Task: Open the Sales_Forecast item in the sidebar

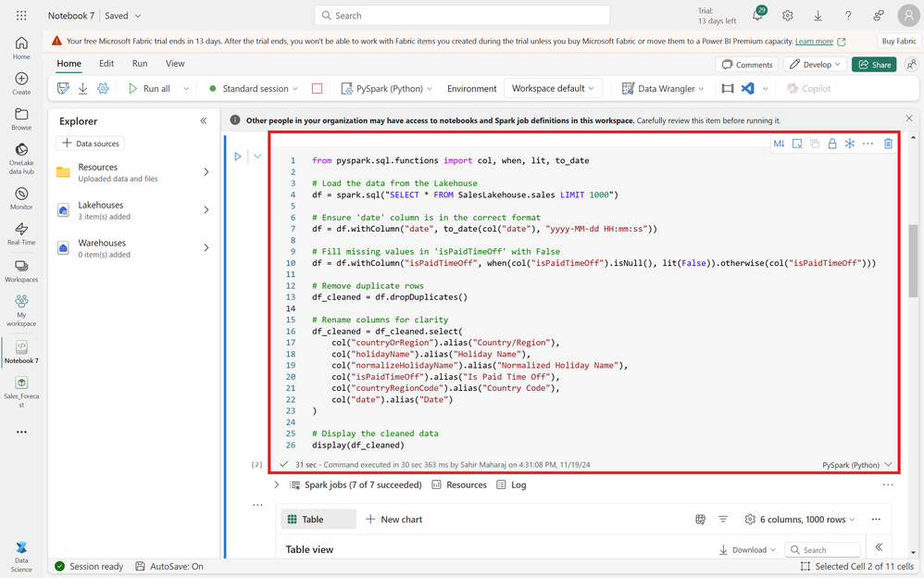Action: pyautogui.click(x=21, y=392)
